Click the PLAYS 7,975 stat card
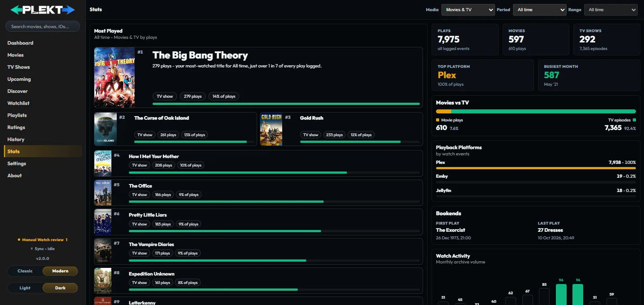The height and width of the screenshot is (305, 644). 465,40
